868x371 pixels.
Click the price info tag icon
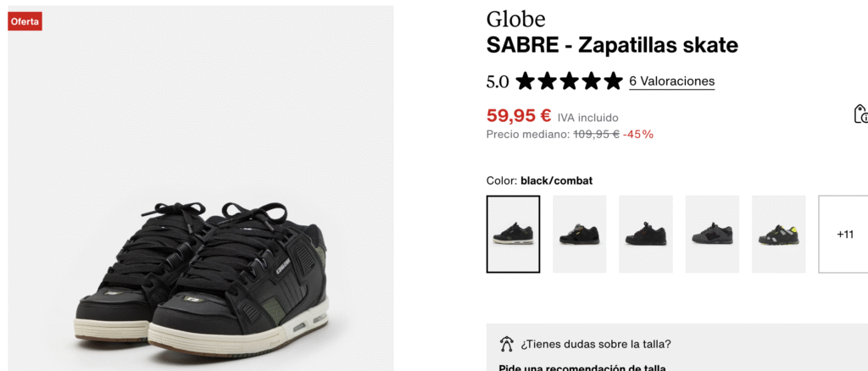861,114
